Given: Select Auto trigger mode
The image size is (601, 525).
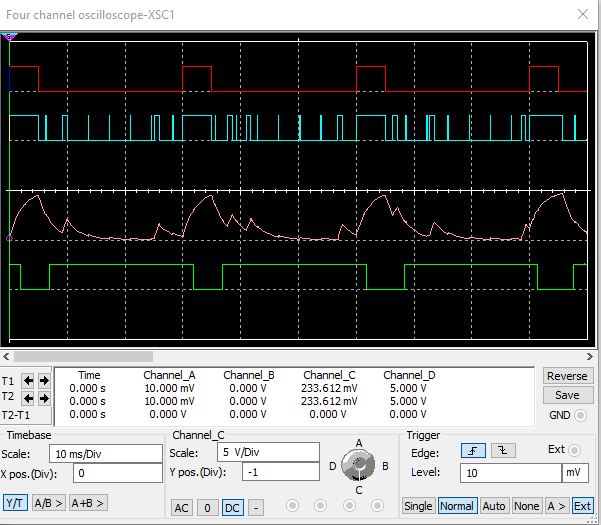Looking at the screenshot, I should pyautogui.click(x=494, y=506).
